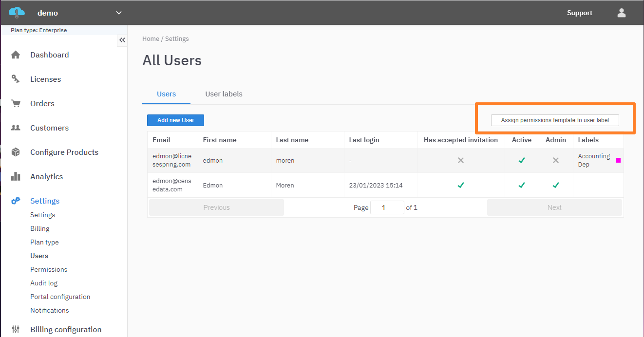Collapse the sidebar with double chevron
The width and height of the screenshot is (644, 337).
122,40
